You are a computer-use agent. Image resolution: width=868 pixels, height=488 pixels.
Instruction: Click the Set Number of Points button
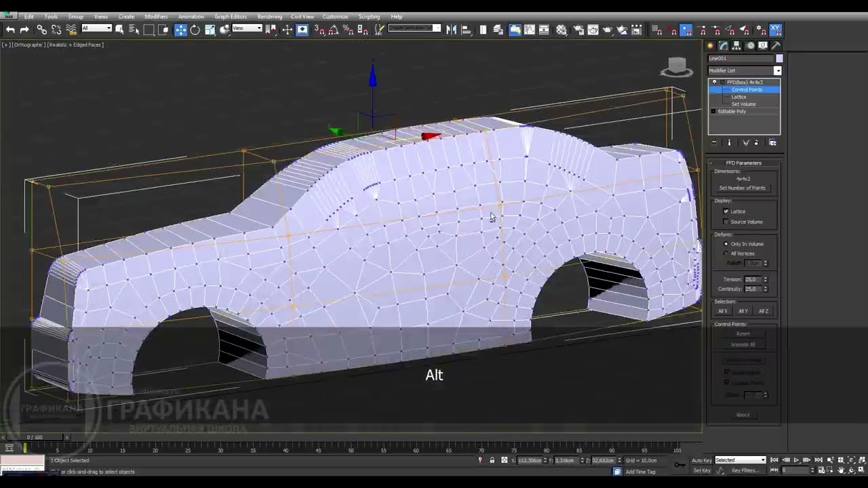(x=743, y=188)
